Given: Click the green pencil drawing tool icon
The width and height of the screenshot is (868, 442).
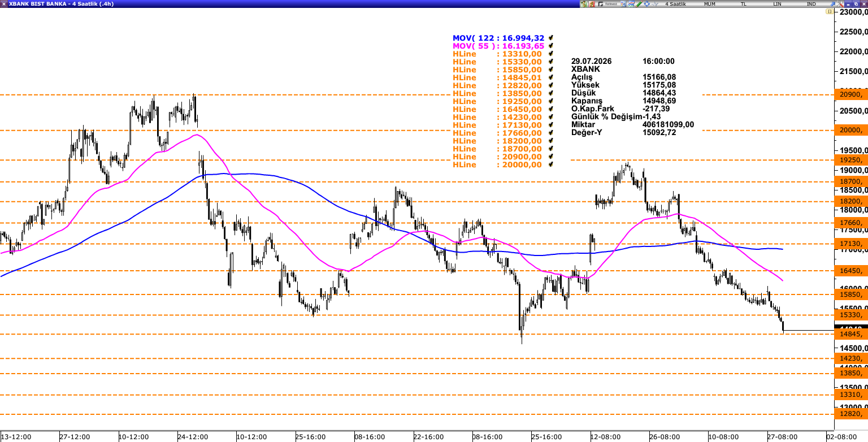Looking at the screenshot, I should [639, 4].
